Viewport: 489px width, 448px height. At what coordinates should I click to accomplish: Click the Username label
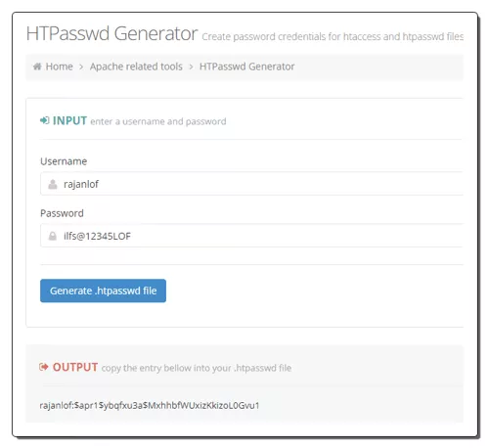(x=64, y=161)
